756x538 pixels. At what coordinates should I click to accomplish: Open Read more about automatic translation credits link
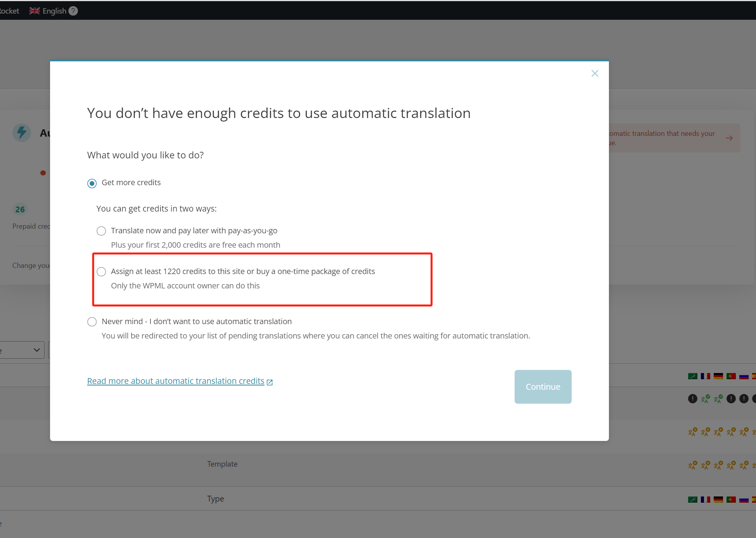coord(175,381)
